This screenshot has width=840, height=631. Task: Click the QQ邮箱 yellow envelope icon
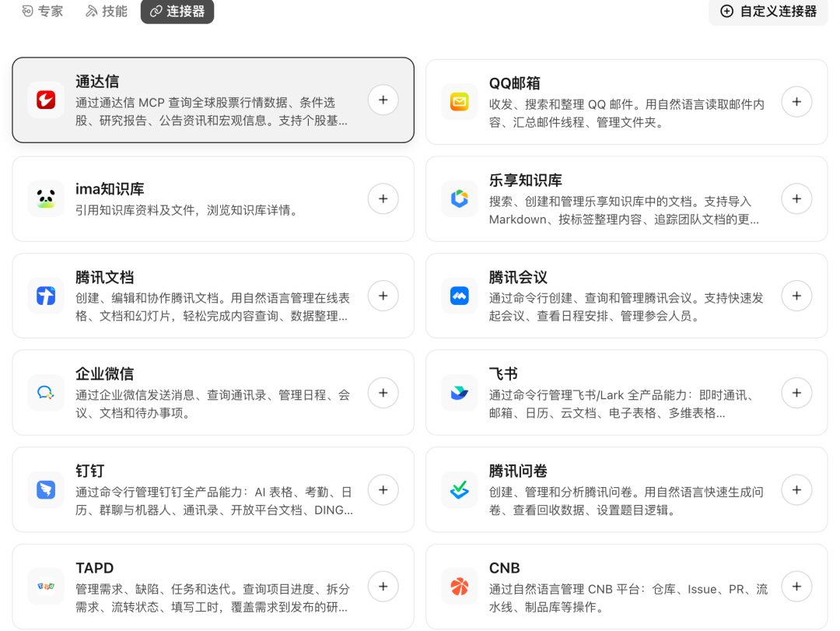[460, 102]
